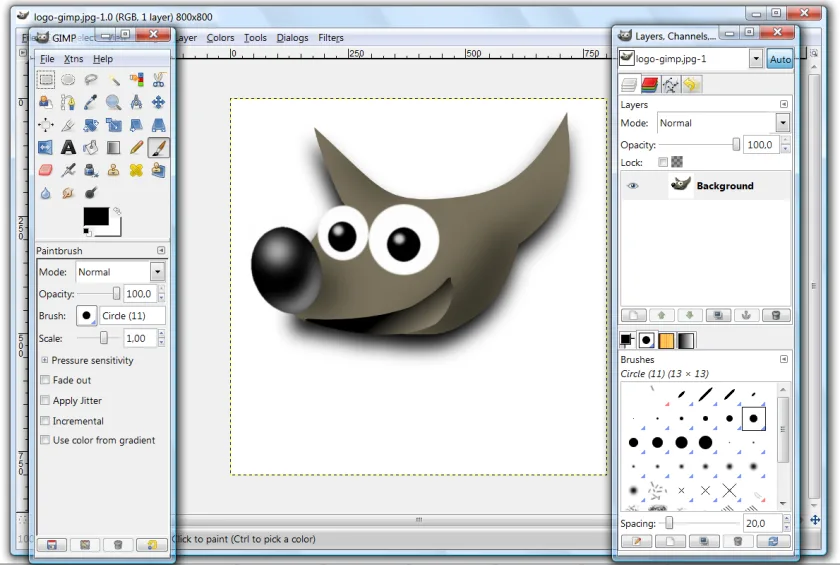Open the logo-gimp.jpg-1 image selector dropdown
The image size is (840, 565).
pos(756,59)
